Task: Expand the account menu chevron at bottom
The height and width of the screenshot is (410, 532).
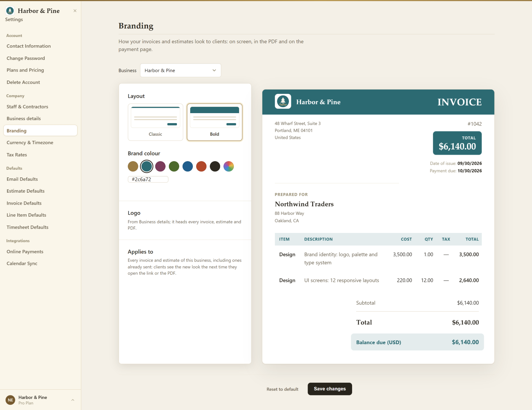Action: (x=73, y=400)
